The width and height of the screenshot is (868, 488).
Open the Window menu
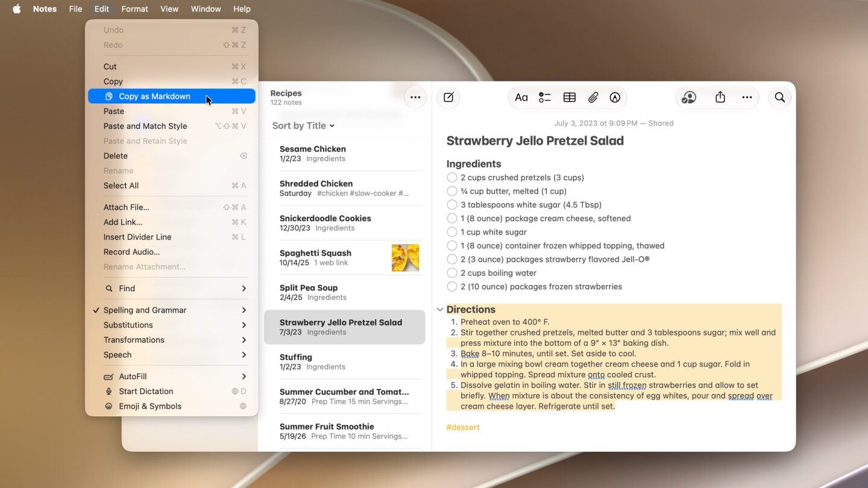pos(206,9)
